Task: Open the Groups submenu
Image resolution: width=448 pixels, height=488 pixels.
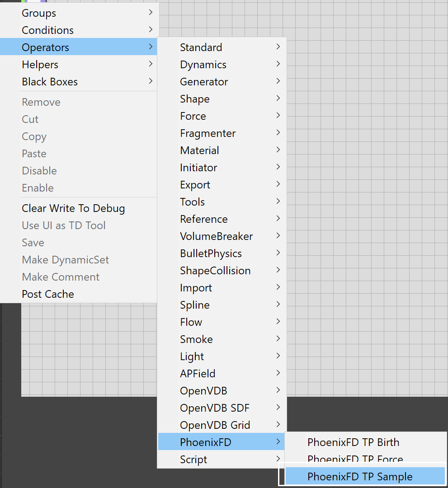Action: pos(79,13)
